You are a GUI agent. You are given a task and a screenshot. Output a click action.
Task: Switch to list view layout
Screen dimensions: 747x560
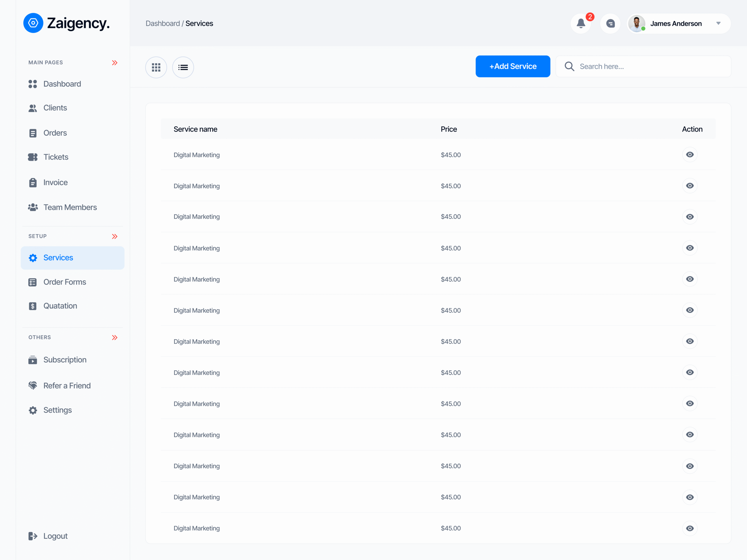183,67
